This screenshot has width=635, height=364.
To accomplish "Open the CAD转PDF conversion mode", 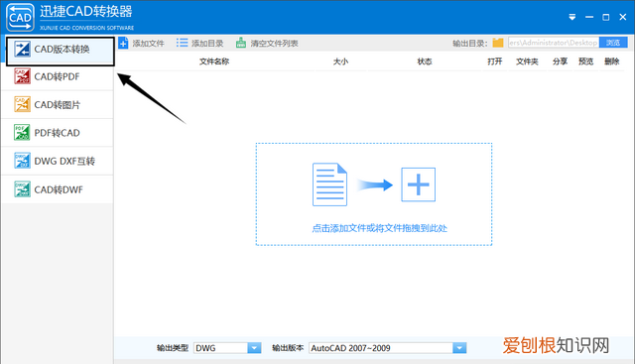I will click(x=58, y=77).
